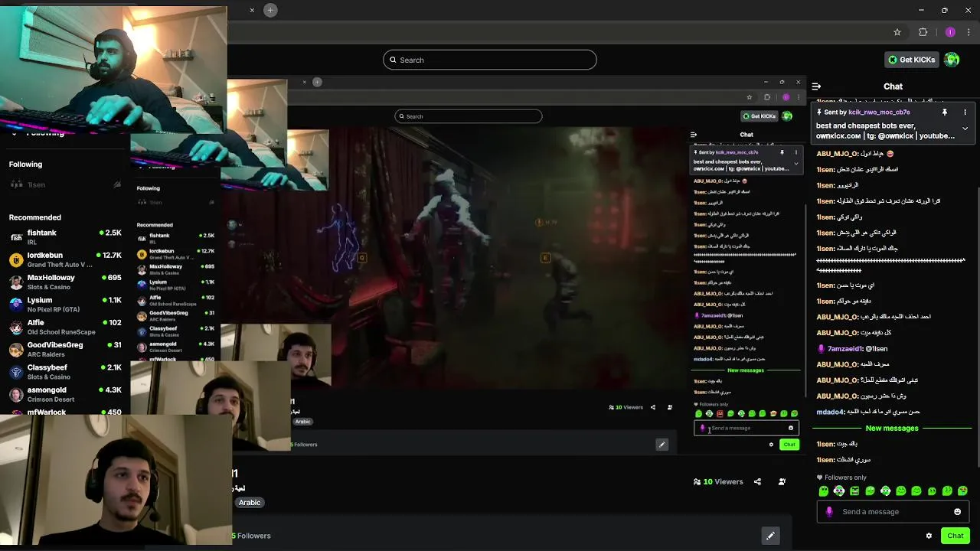The image size is (980, 551).
Task: Open asmongold Crimson Desert channel
Action: click(x=65, y=394)
